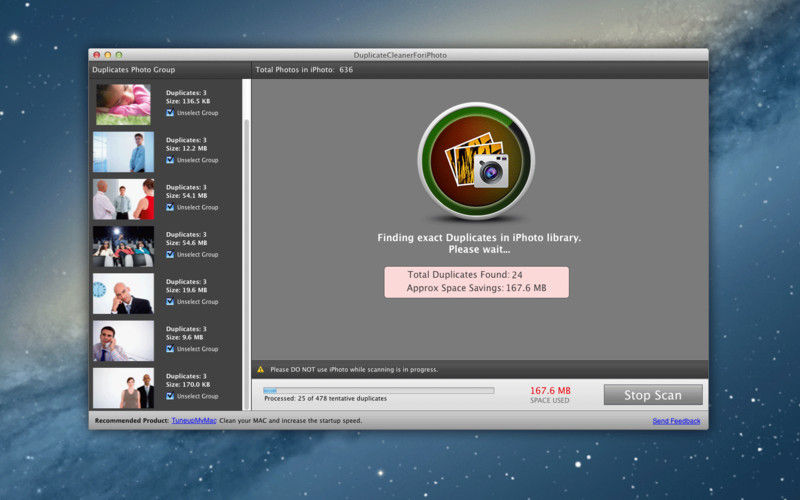800x500 pixels.
Task: Toggle Unselect Group checkbox for 54.1 MB group
Action: click(x=170, y=207)
